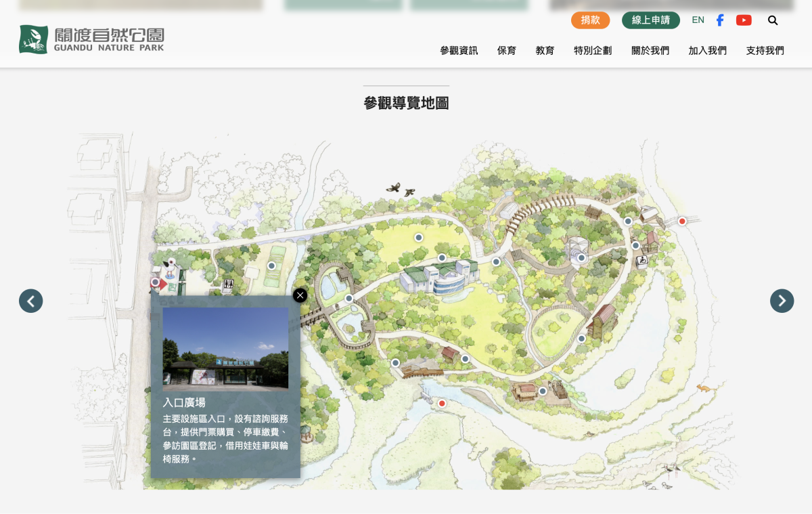Open the YouTube channel icon
Viewport: 812px width, 514px height.
[x=744, y=20]
